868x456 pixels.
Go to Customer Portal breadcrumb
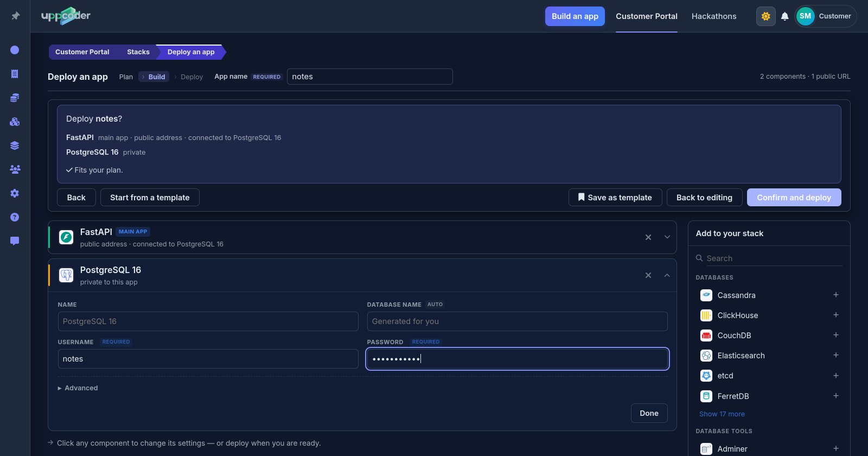pyautogui.click(x=82, y=52)
